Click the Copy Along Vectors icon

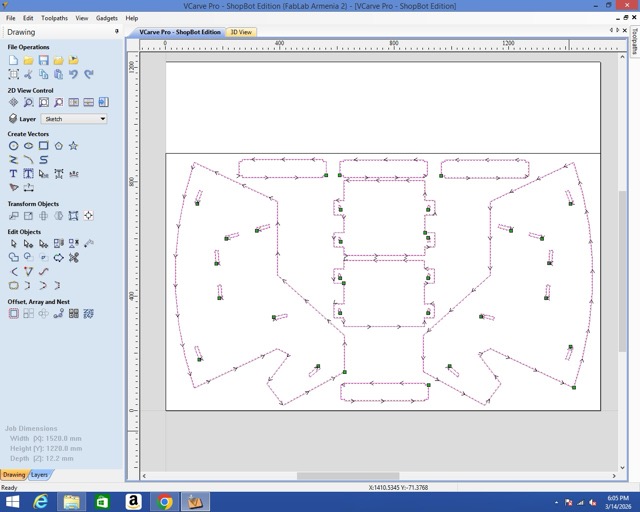click(58, 314)
